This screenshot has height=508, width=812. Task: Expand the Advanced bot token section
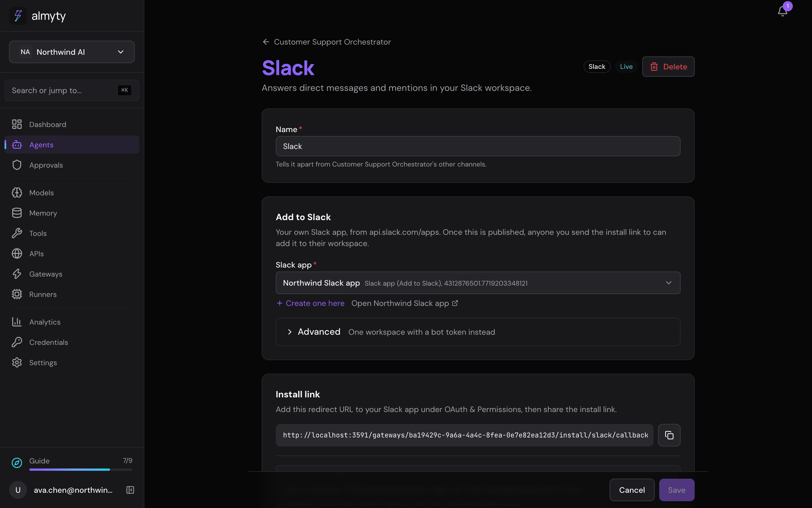point(478,332)
